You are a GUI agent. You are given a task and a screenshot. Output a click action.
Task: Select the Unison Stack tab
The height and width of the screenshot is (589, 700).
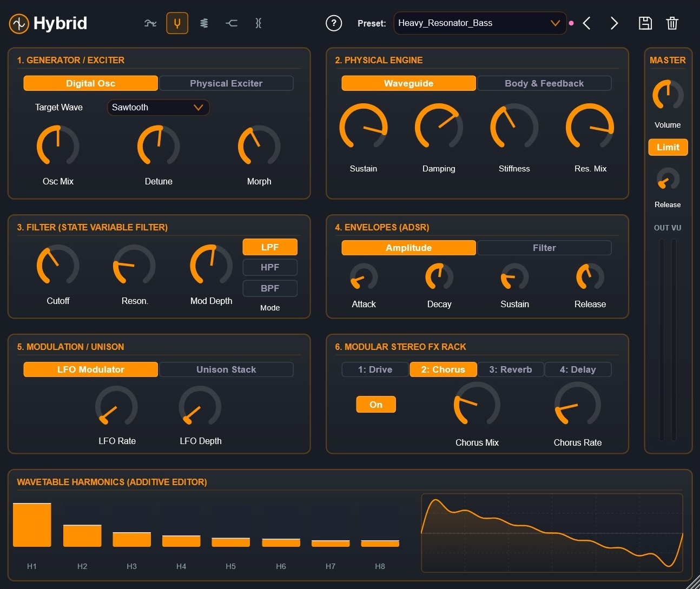tap(226, 369)
